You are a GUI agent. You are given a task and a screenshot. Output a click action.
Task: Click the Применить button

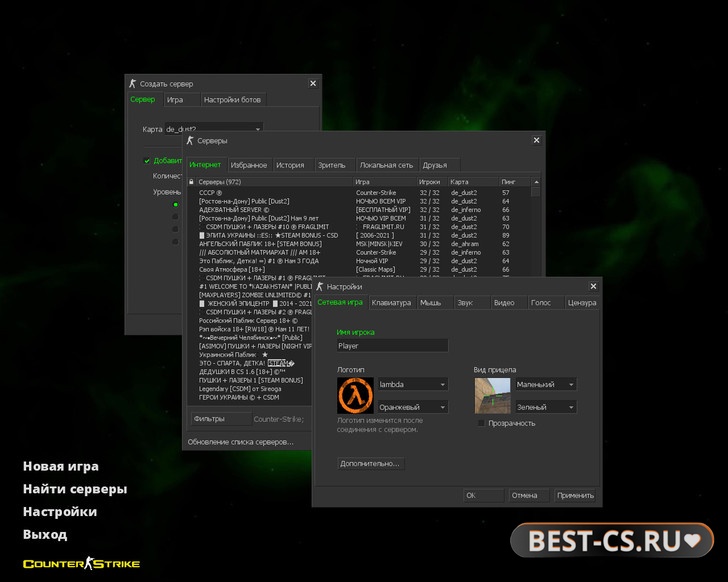pos(575,495)
